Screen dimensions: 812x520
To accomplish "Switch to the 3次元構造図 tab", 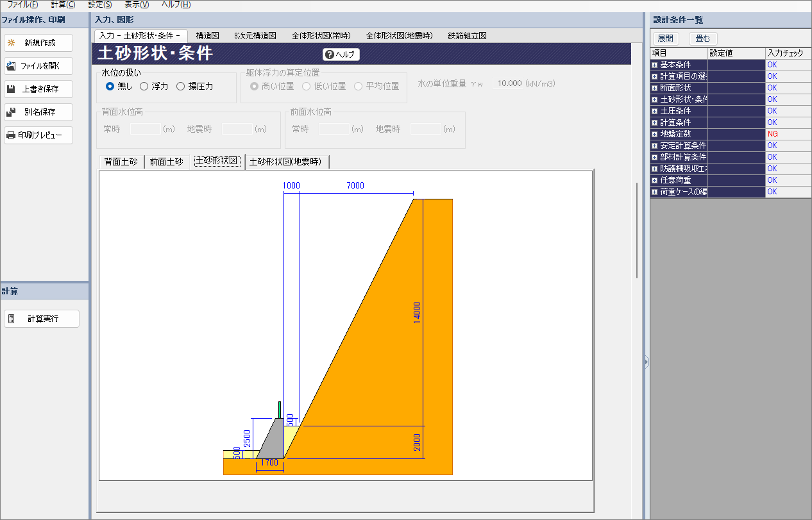I will [x=255, y=36].
